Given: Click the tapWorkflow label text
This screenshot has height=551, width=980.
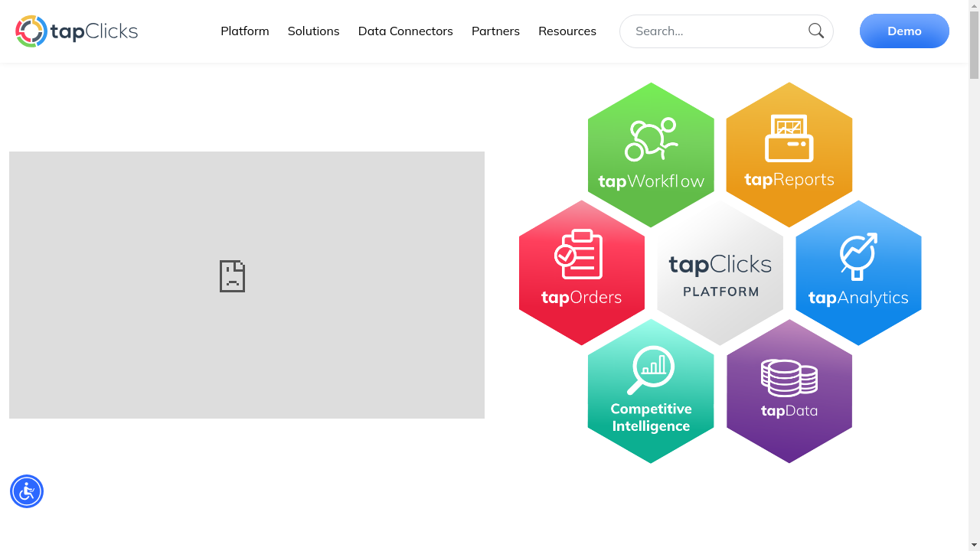Looking at the screenshot, I should (651, 182).
